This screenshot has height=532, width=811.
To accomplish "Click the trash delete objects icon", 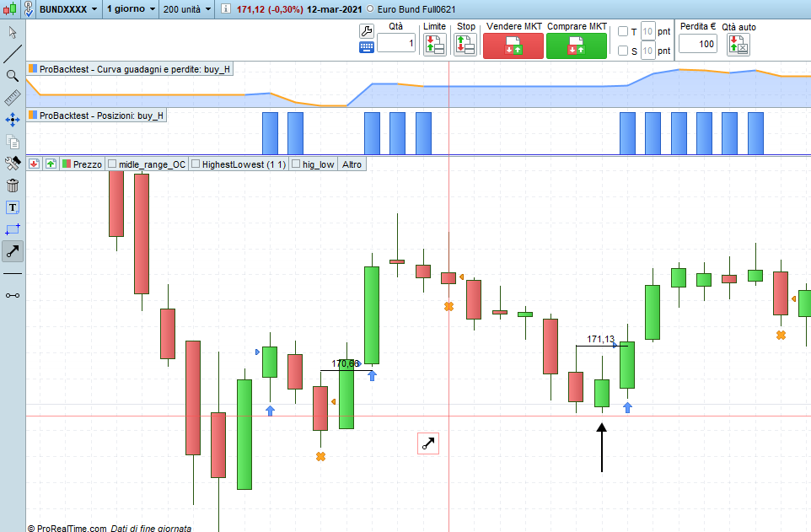I will (x=13, y=185).
